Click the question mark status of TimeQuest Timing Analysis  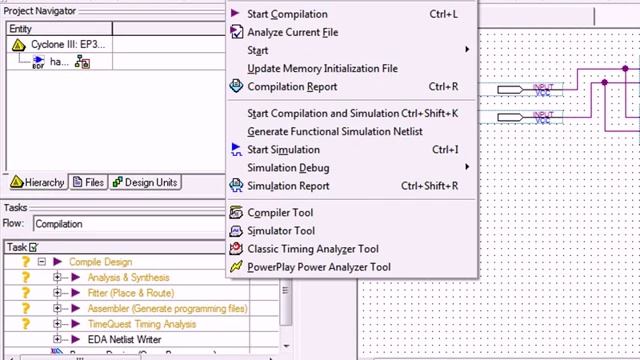point(26,324)
